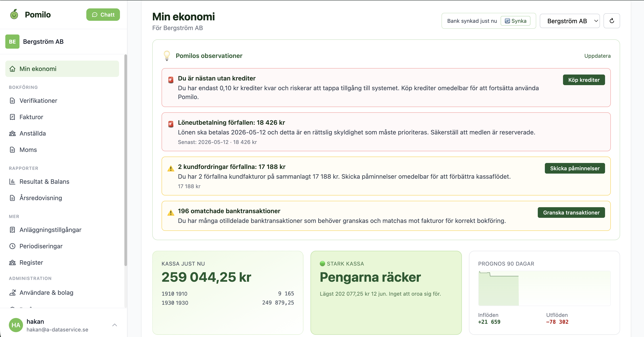Click the Fakturor invoice icon
Image resolution: width=644 pixels, height=337 pixels.
coord(12,117)
